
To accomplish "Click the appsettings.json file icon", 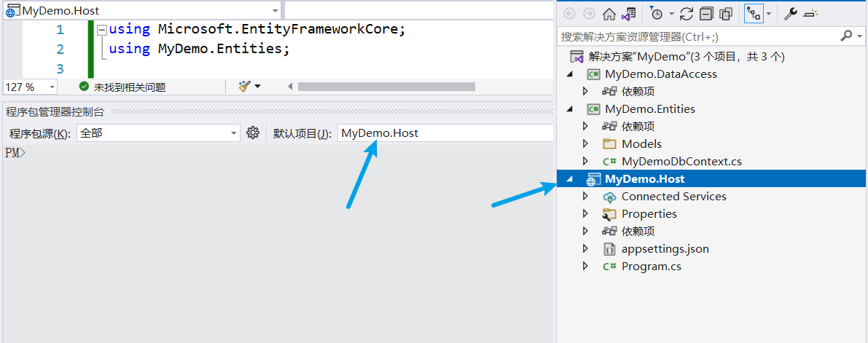I will tap(609, 249).
